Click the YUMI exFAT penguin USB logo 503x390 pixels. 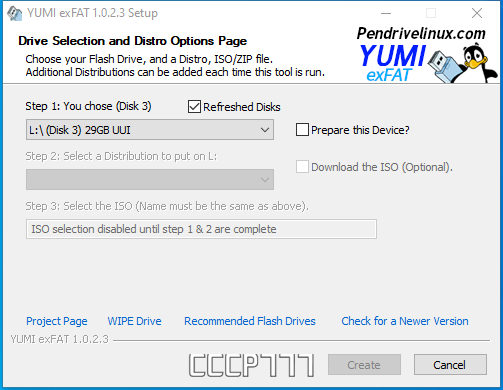coord(428,63)
